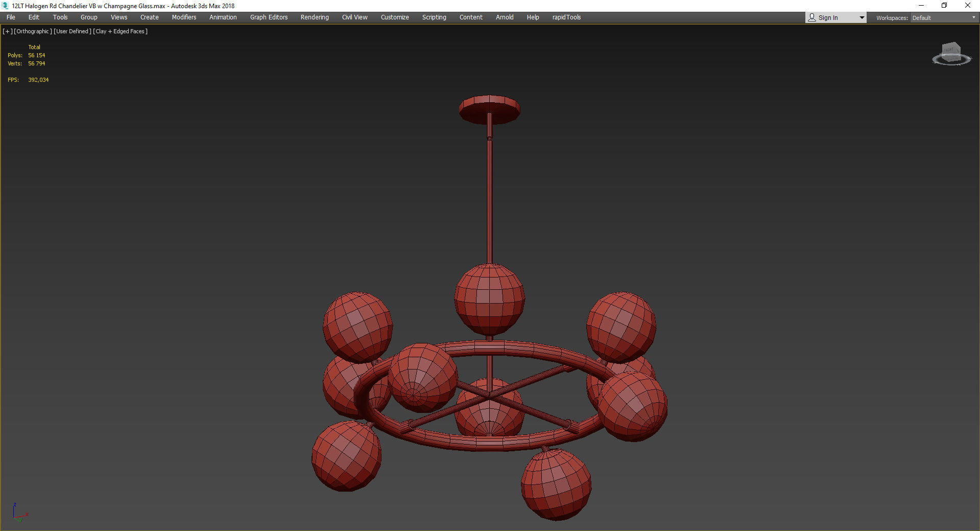Open the Create menu
980x531 pixels.
150,17
